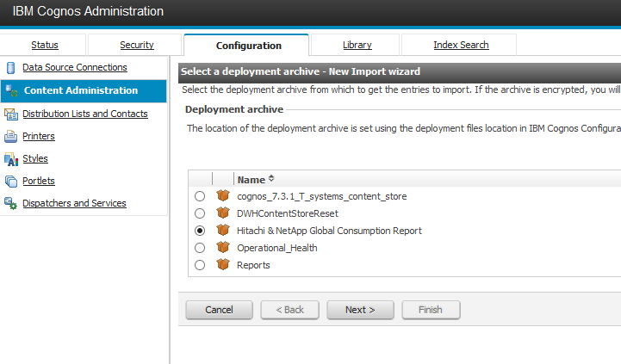This screenshot has width=621, height=364.
Task: Click the Content Administration sidebar icon
Action: (11, 90)
